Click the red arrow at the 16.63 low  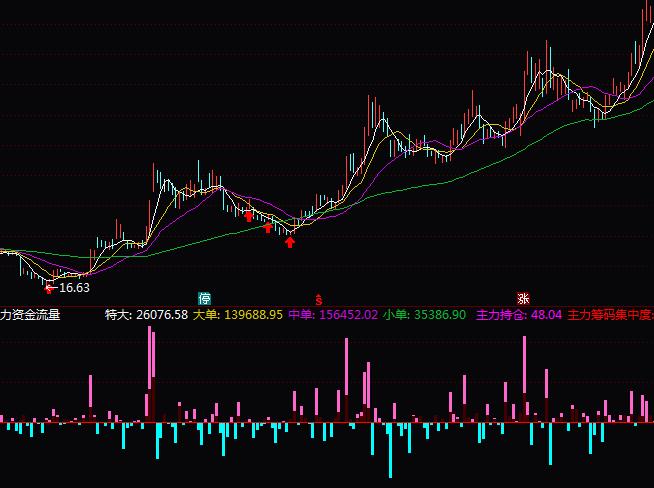[x=49, y=288]
